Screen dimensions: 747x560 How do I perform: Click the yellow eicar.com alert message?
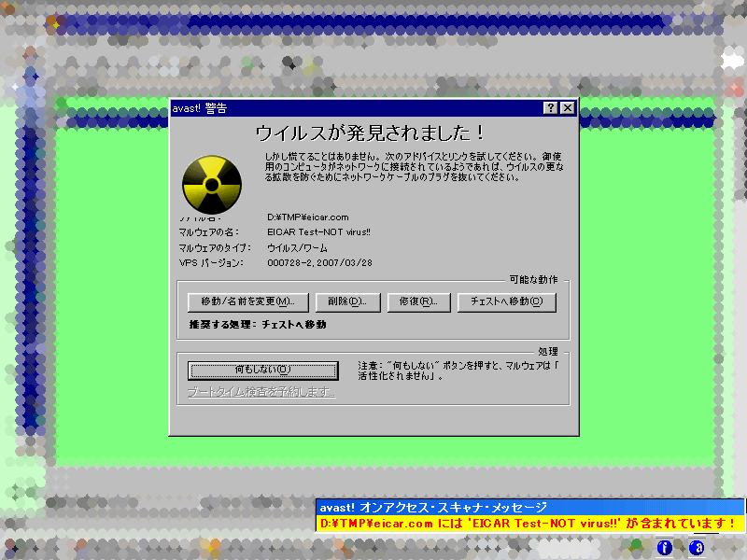(x=529, y=524)
